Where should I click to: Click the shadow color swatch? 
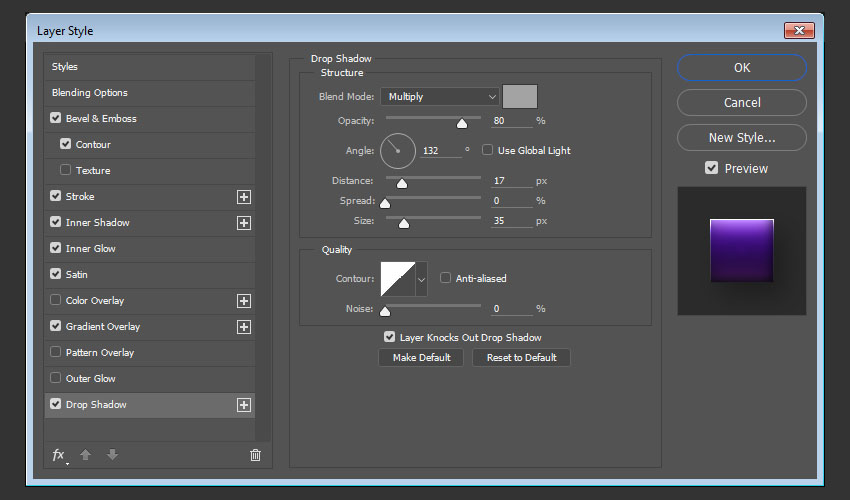click(x=520, y=96)
